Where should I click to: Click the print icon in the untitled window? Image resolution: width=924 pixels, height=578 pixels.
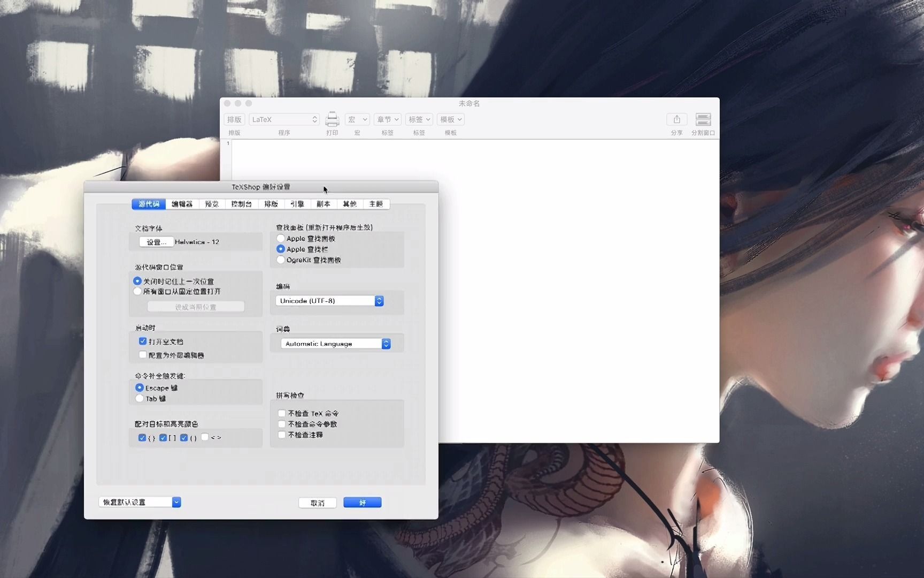[332, 119]
